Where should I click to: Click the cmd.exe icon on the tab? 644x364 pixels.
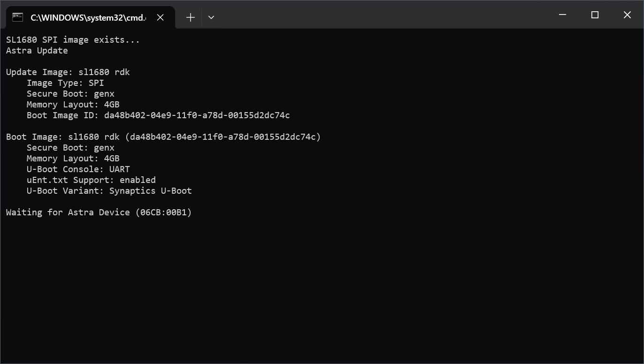(18, 16)
